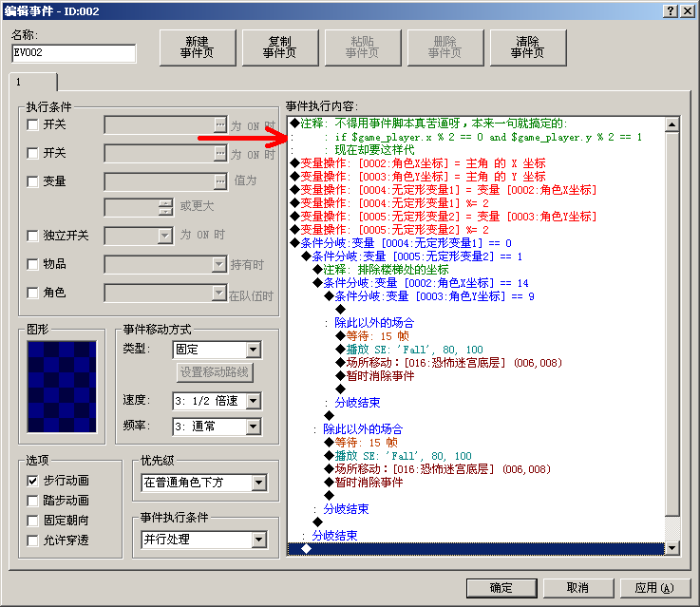Open 事件执行条件 dropdown 并行处理
This screenshot has height=607, width=700.
pyautogui.click(x=259, y=540)
